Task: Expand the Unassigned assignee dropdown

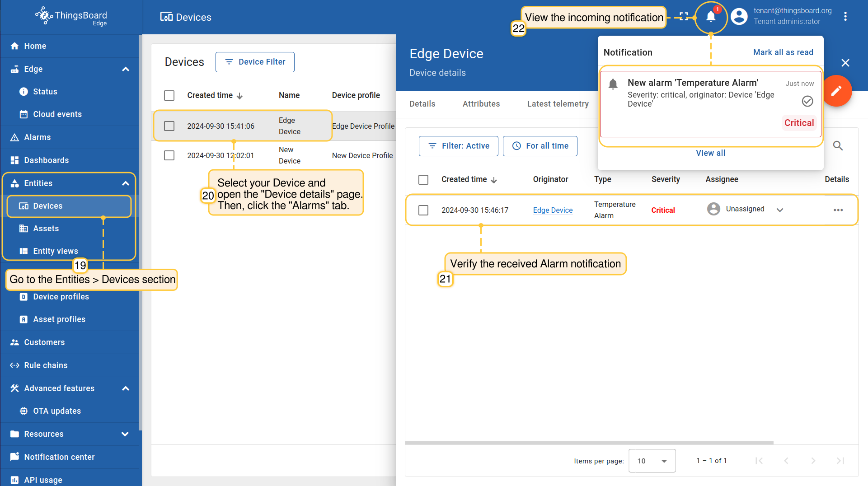Action: [x=779, y=210]
